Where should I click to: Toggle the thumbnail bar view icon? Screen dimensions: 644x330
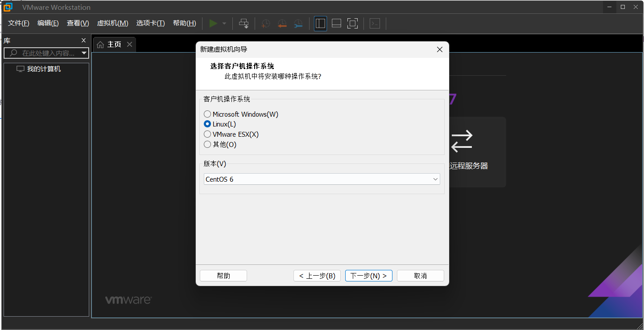click(337, 24)
